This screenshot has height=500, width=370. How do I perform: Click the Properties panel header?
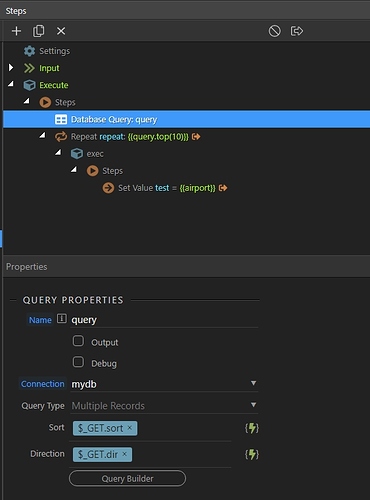pyautogui.click(x=186, y=267)
